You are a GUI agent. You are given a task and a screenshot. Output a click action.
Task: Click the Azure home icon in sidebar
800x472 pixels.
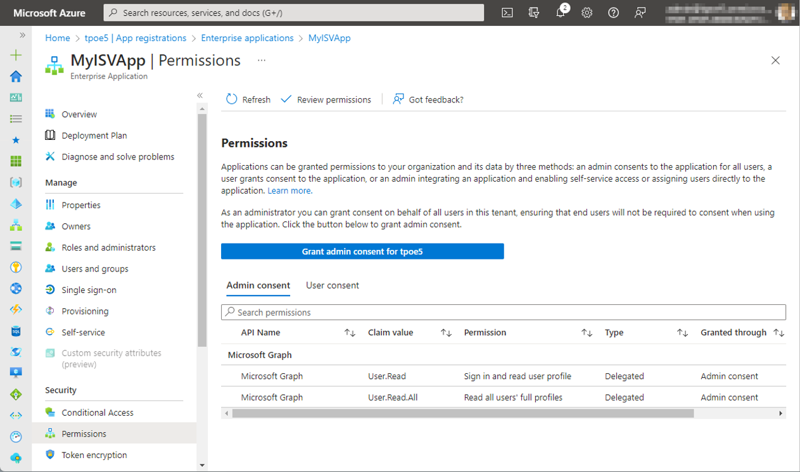click(15, 76)
